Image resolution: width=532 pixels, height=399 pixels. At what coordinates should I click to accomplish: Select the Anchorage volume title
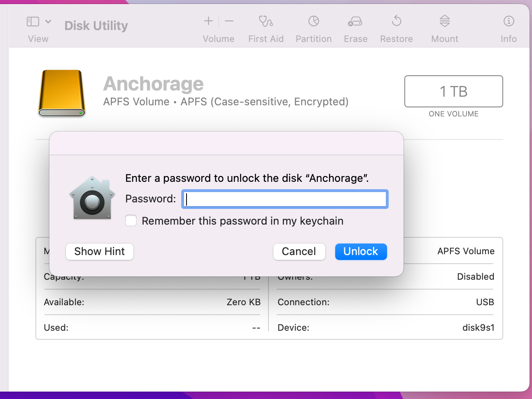pos(154,84)
